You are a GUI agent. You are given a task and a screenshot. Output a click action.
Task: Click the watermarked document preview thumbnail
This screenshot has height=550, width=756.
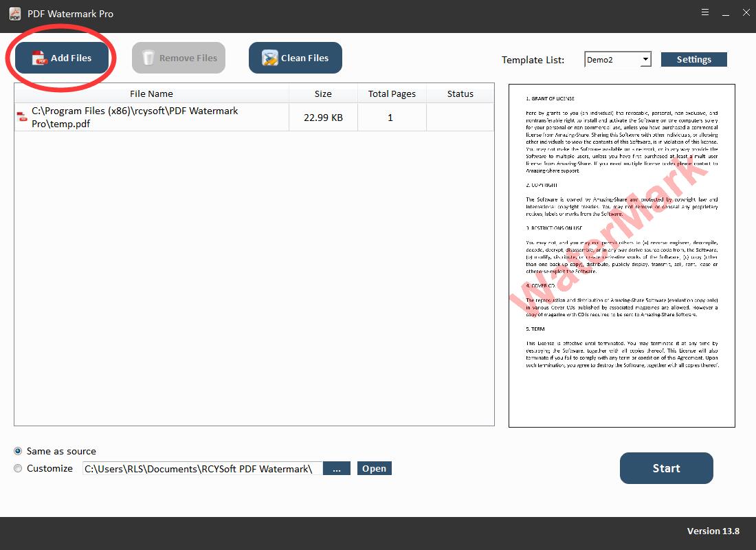point(621,256)
